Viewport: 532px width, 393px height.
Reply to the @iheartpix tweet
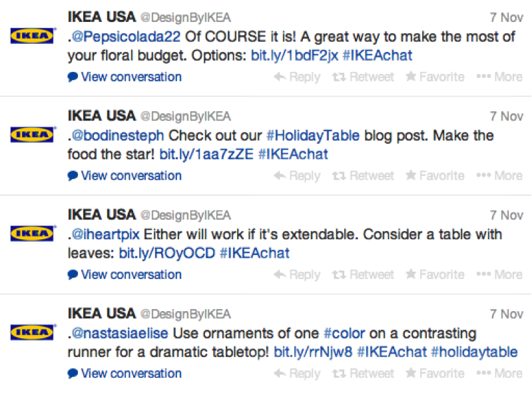(x=297, y=274)
